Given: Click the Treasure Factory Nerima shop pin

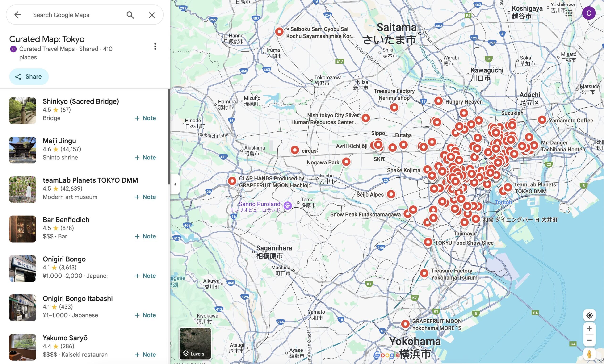Looking at the screenshot, I should coord(394,107).
